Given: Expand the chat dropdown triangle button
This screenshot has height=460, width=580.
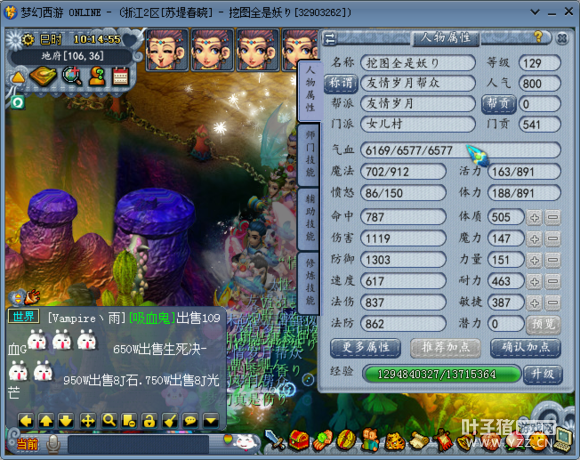Looking at the screenshot, I should coord(211,421).
